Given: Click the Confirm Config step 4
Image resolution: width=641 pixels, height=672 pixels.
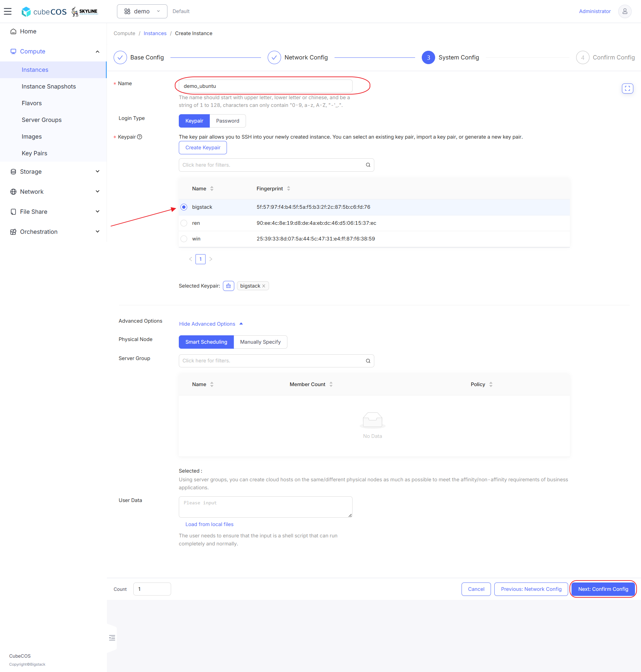Looking at the screenshot, I should point(606,58).
